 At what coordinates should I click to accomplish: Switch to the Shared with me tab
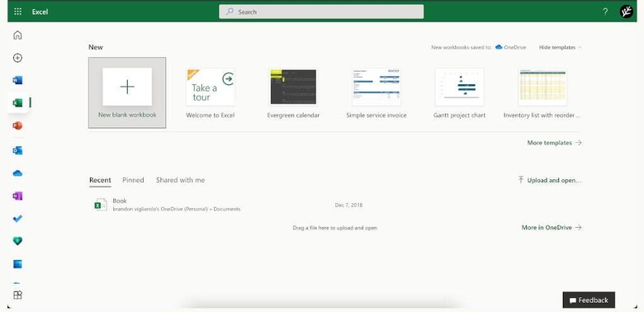[x=180, y=180]
